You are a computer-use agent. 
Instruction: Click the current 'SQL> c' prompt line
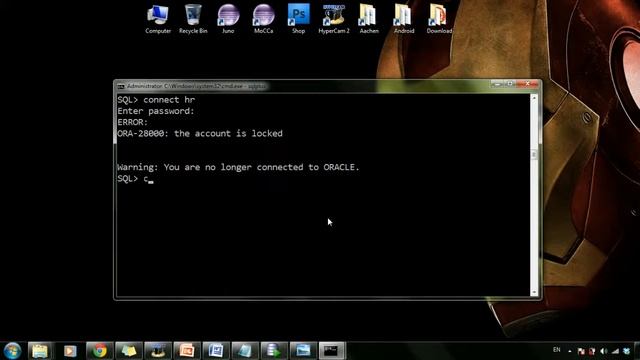tap(135, 178)
